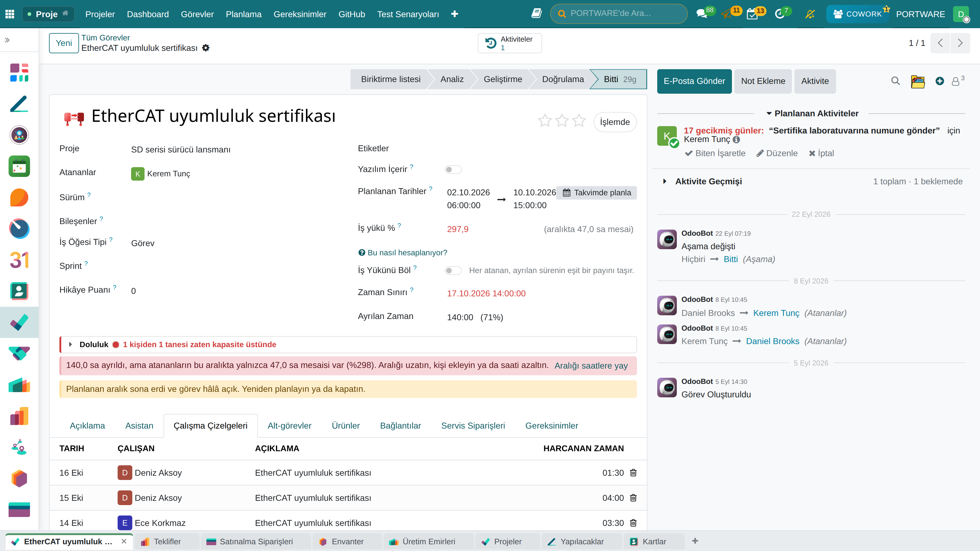Set priority with the third star

(x=579, y=121)
